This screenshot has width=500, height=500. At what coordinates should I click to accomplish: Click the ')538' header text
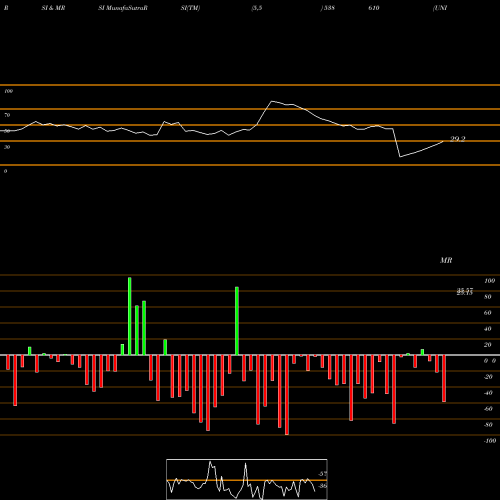tap(327, 8)
